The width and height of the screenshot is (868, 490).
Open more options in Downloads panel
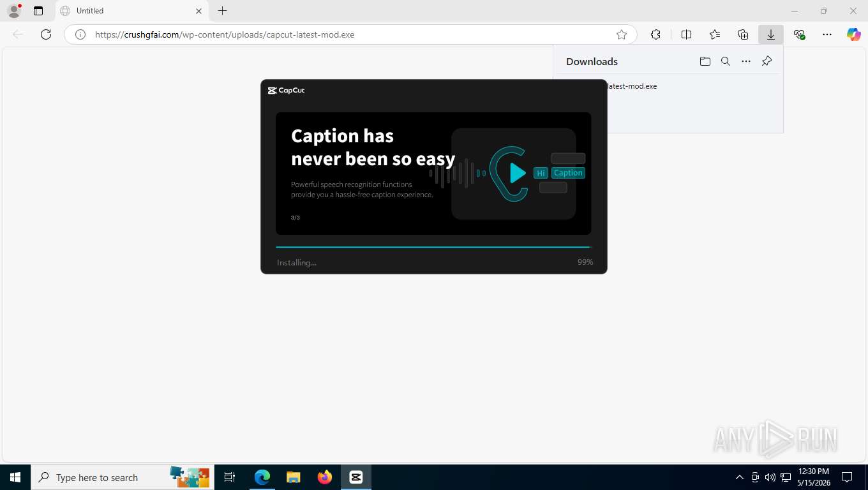pos(746,61)
